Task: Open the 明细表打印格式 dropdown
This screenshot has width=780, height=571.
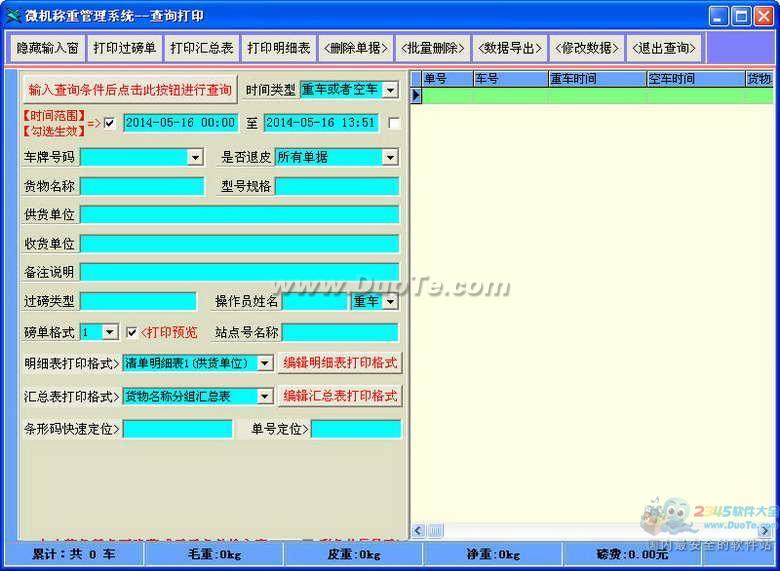Action: [265, 363]
